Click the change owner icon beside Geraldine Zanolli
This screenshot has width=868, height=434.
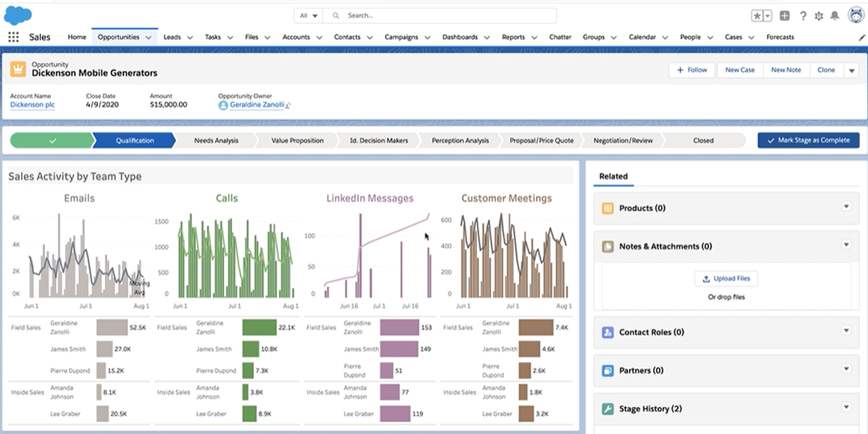click(x=288, y=106)
